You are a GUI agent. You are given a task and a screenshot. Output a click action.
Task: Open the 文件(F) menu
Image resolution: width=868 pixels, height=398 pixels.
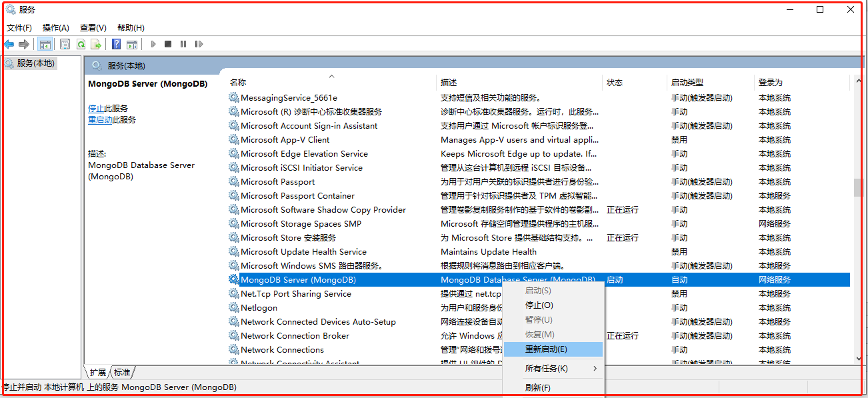point(19,27)
